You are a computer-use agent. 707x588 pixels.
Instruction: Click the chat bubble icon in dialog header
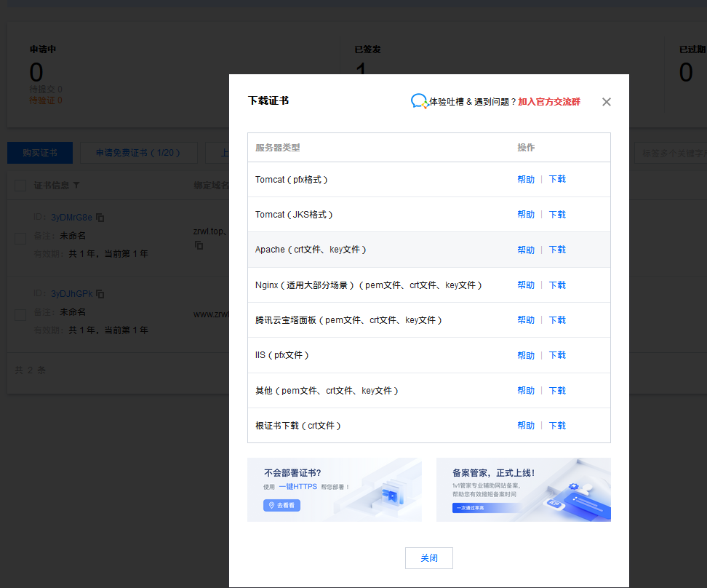[418, 101]
